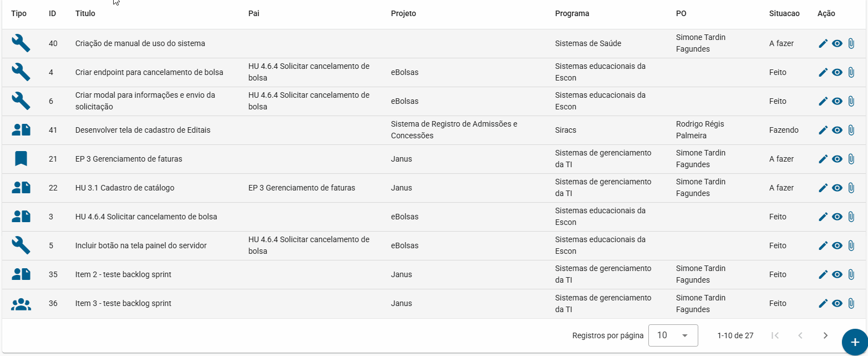The height and width of the screenshot is (356, 868).
Task: Edit item 40 with the pencil icon
Action: click(x=823, y=43)
